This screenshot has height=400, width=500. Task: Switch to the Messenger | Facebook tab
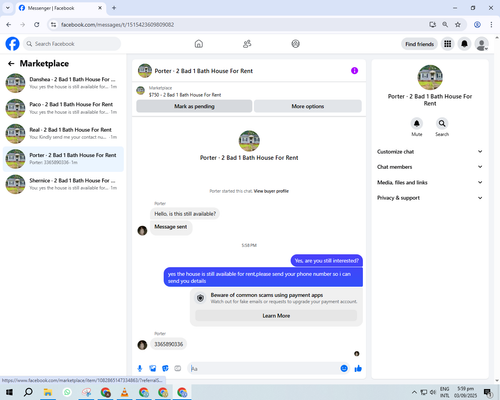point(60,8)
